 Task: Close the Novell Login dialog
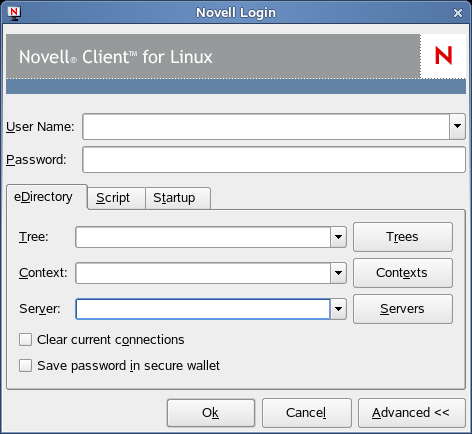pyautogui.click(x=458, y=13)
